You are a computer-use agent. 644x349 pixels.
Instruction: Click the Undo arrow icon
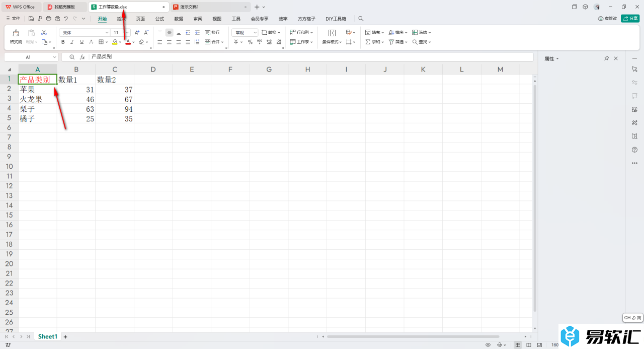coord(66,19)
